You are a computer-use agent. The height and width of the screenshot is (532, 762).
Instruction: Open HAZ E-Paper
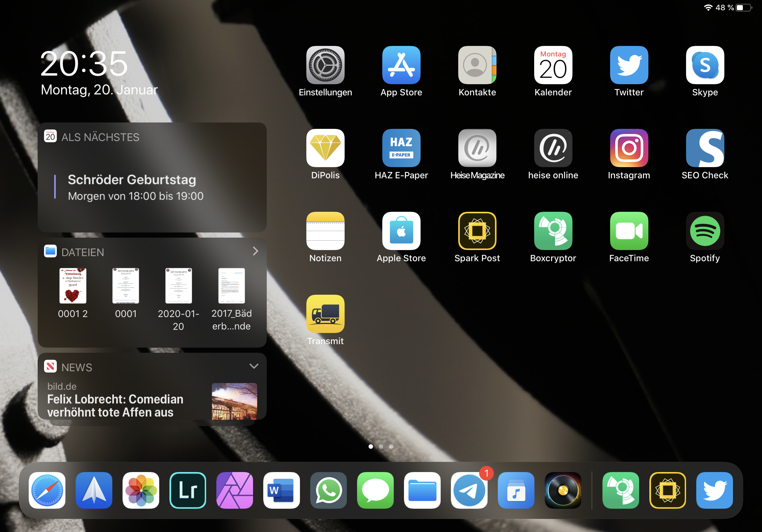(x=401, y=148)
